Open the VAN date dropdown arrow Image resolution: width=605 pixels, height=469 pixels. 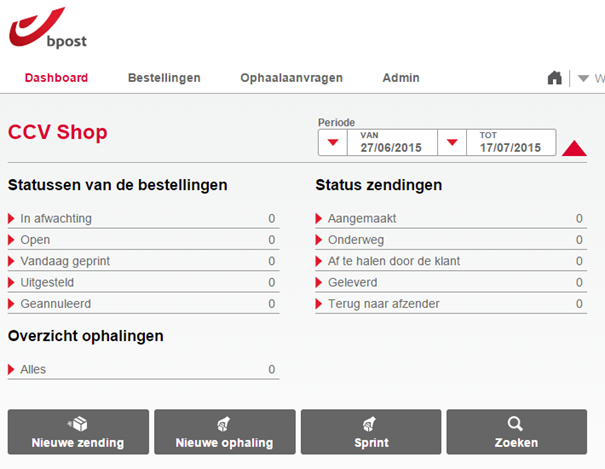point(332,143)
